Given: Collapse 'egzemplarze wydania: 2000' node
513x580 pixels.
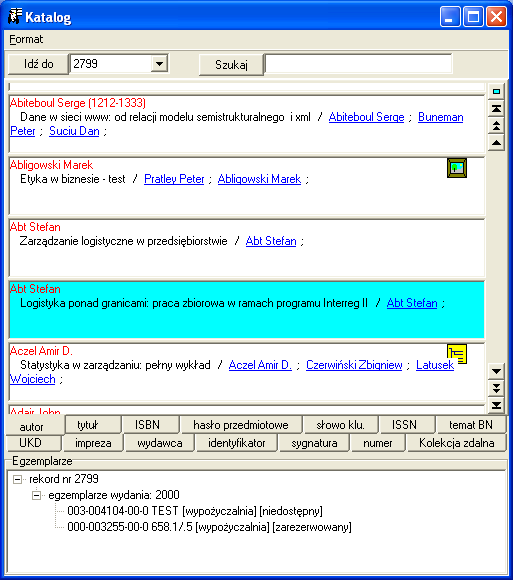Looking at the screenshot, I should [x=36, y=495].
